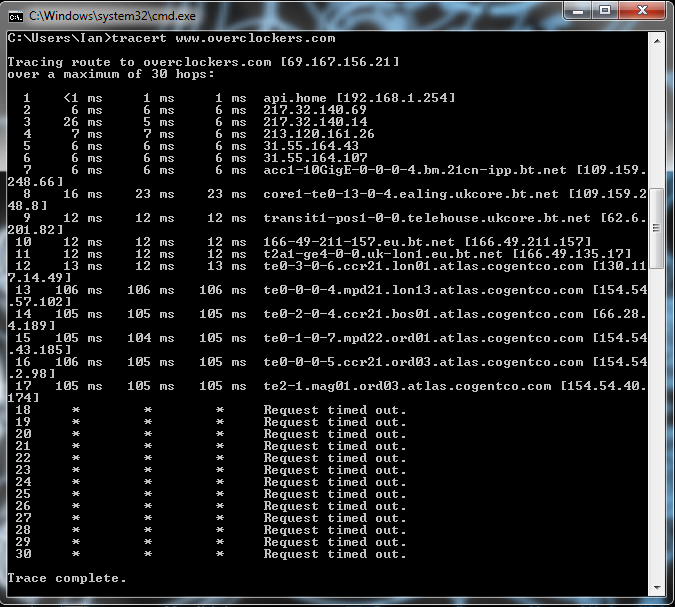Minimize the cmd.exe window
This screenshot has height=607, width=675.
pos(578,11)
